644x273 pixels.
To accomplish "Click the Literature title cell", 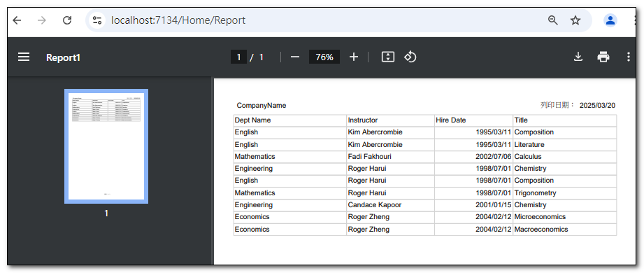I will click(x=565, y=145).
